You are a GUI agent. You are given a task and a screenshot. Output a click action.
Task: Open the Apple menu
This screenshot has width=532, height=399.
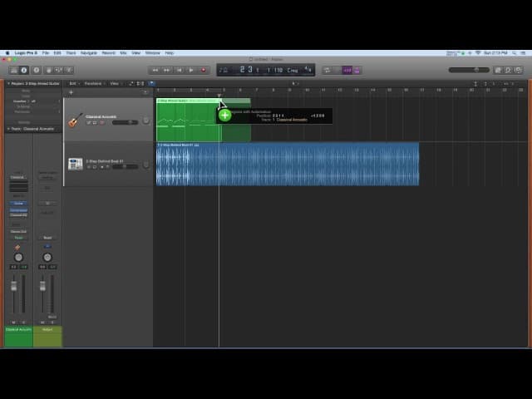(7, 53)
